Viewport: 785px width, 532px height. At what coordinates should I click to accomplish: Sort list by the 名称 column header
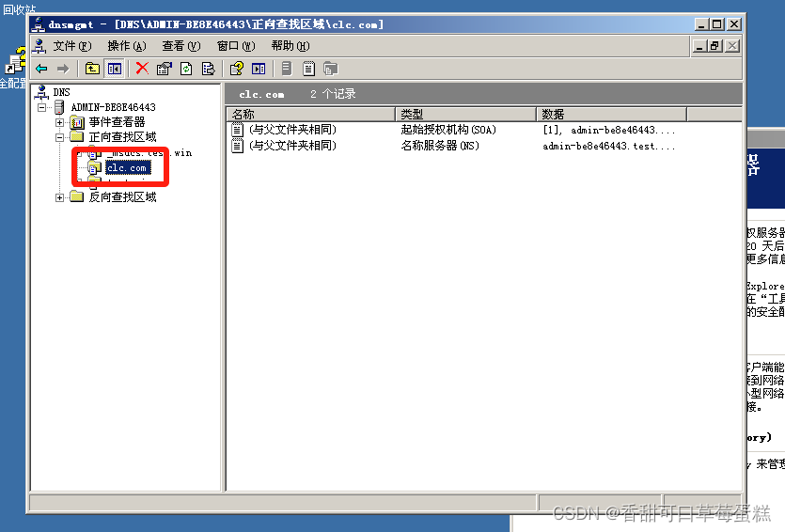coord(311,114)
